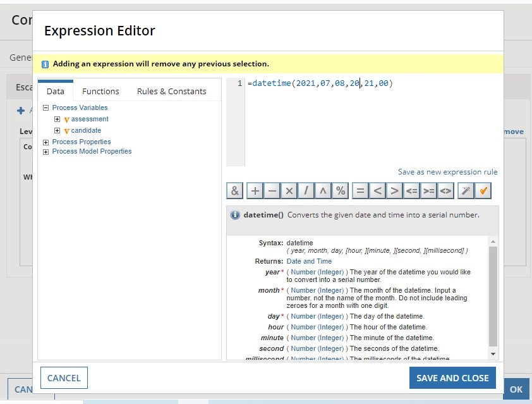Image resolution: width=532 pixels, height=404 pixels.
Task: Click the scroll down arrow in syntax help
Action: point(493,354)
